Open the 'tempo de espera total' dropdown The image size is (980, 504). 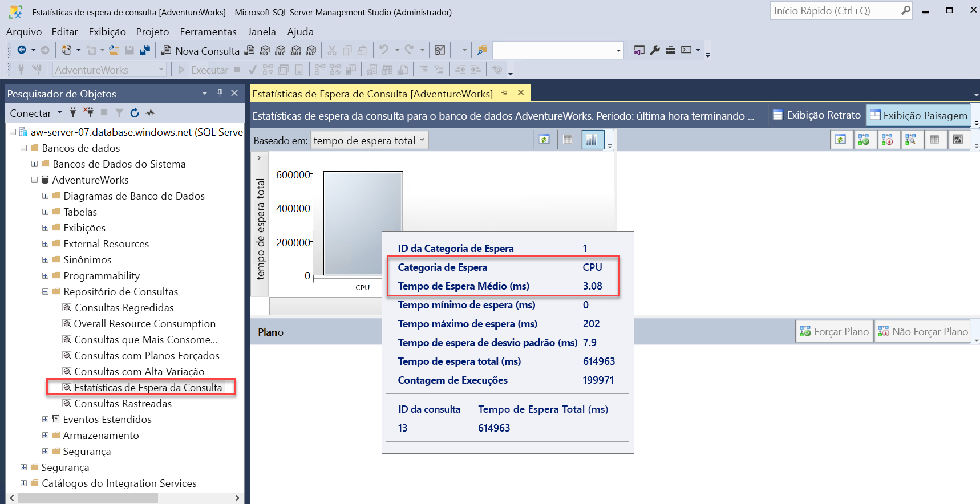(369, 140)
